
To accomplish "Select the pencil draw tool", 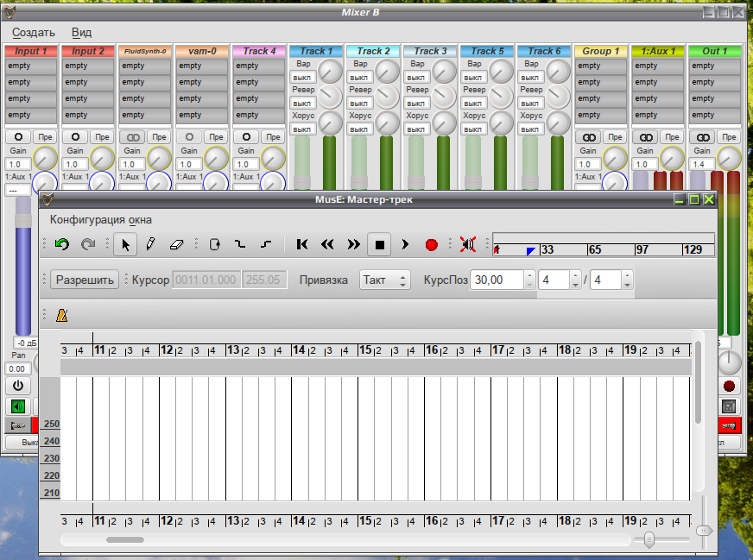I will (150, 244).
